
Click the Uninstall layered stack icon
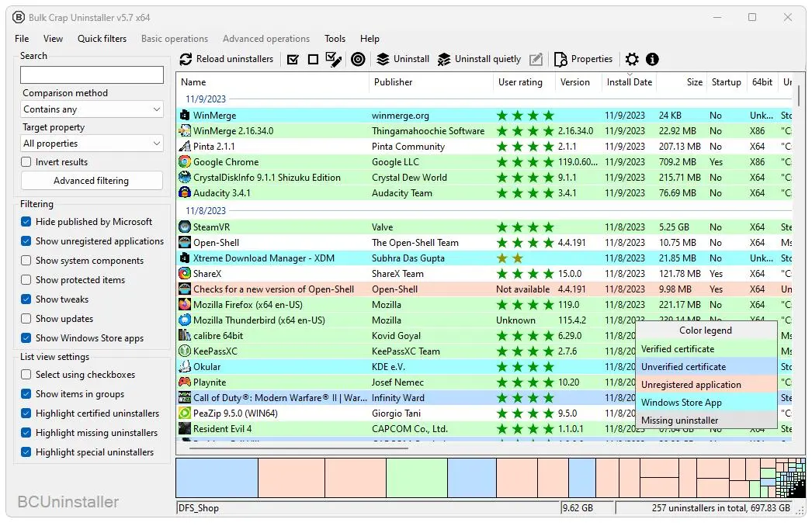pyautogui.click(x=383, y=60)
